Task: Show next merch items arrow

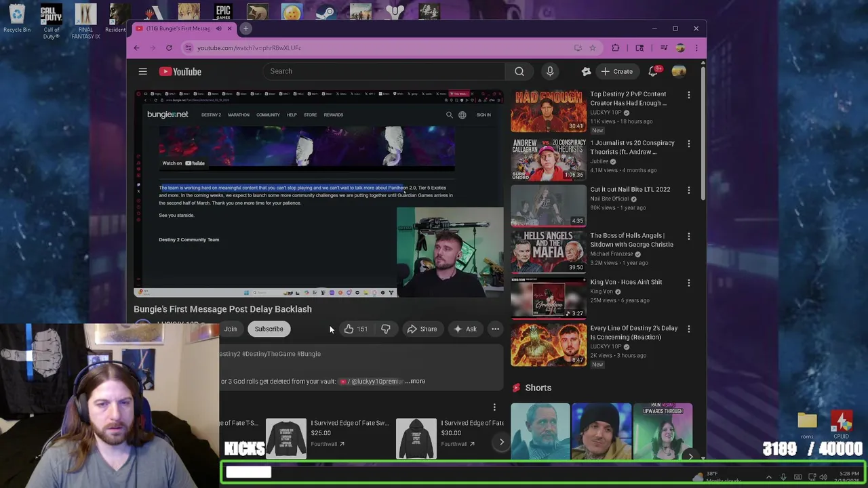Action: (x=501, y=442)
